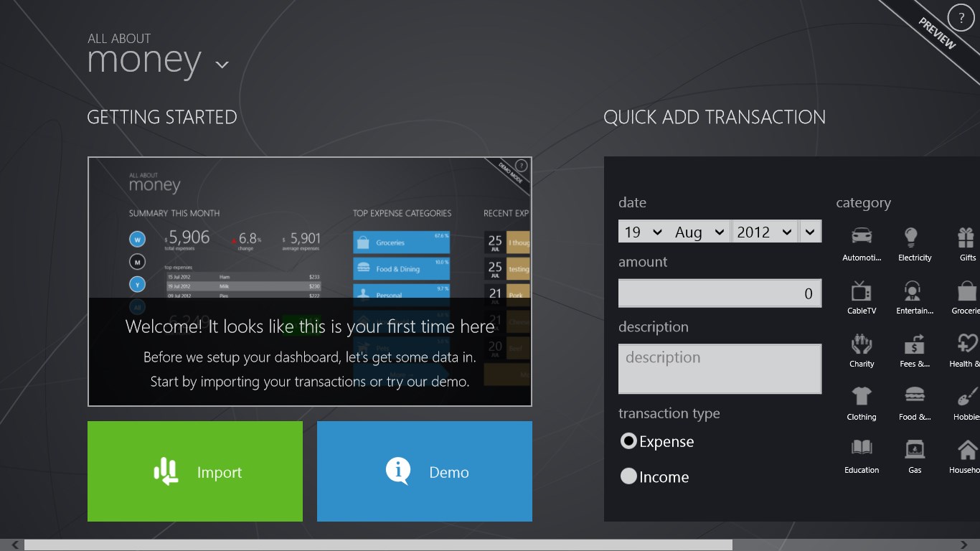Expand the money title menu chevron
Viewport: 980px width, 551px height.
222,65
